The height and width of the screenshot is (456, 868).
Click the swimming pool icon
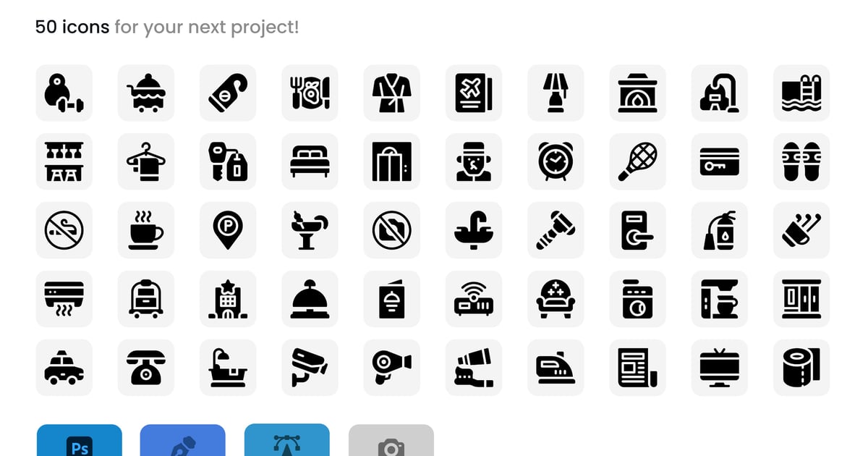tap(801, 93)
